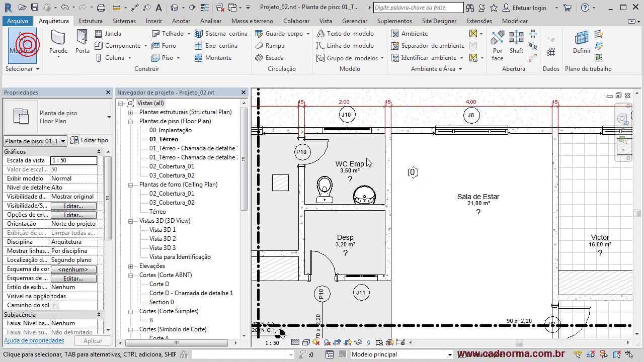This screenshot has height=362, width=644.
Task: Switch to the Vista ribbon tab
Action: 326,21
